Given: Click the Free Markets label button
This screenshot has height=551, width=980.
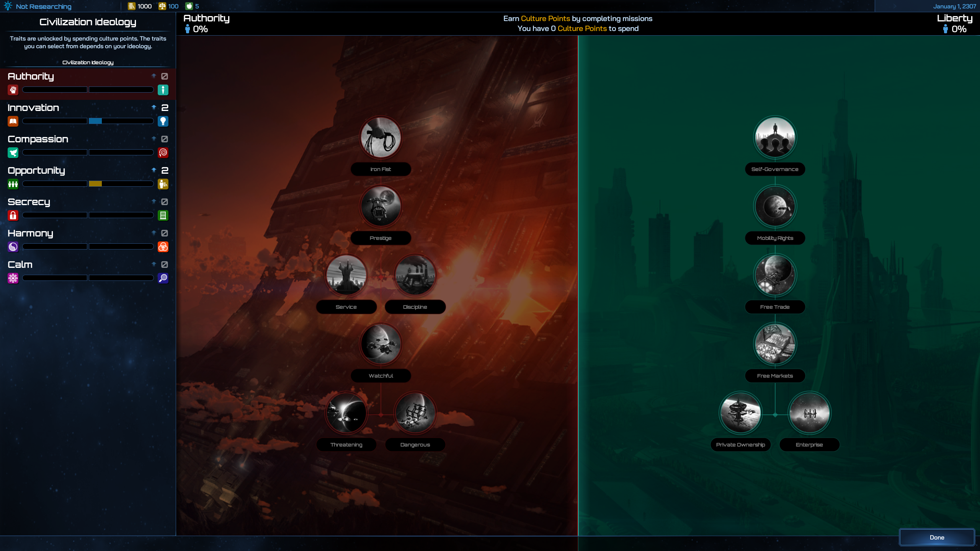Looking at the screenshot, I should tap(775, 376).
